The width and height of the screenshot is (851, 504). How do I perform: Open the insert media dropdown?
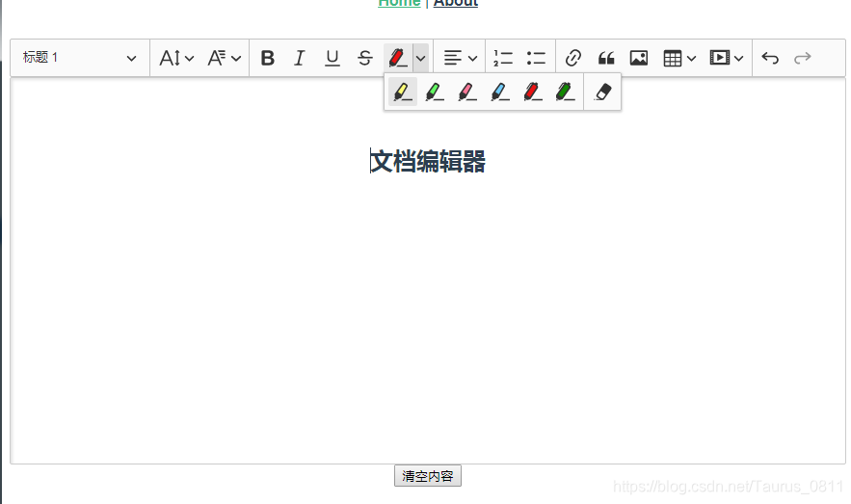click(x=726, y=58)
